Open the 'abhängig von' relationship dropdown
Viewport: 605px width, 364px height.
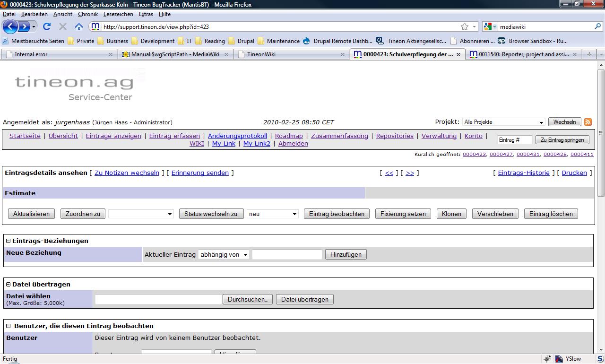224,255
